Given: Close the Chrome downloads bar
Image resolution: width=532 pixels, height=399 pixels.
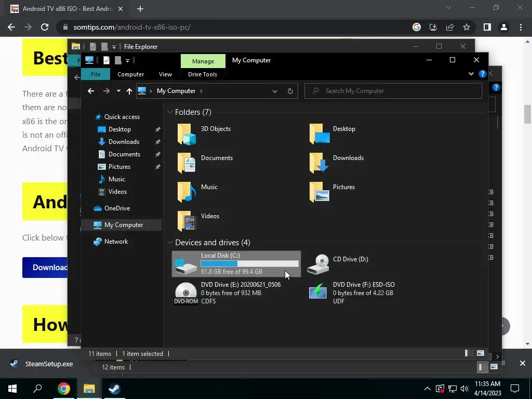Looking at the screenshot, I should pyautogui.click(x=523, y=363).
